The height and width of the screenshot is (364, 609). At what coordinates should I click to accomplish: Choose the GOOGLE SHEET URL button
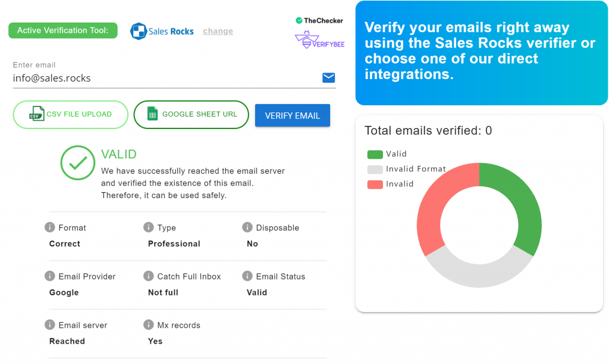pyautogui.click(x=191, y=114)
